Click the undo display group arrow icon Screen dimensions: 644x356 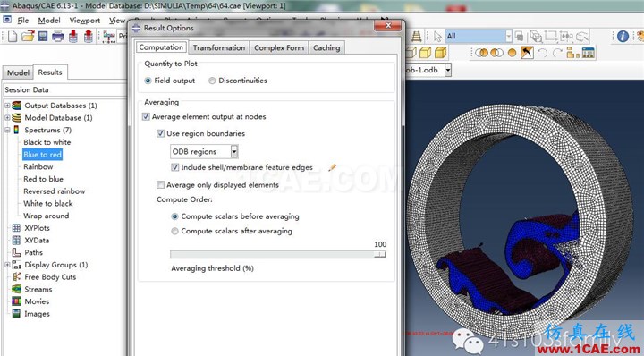tap(542, 53)
